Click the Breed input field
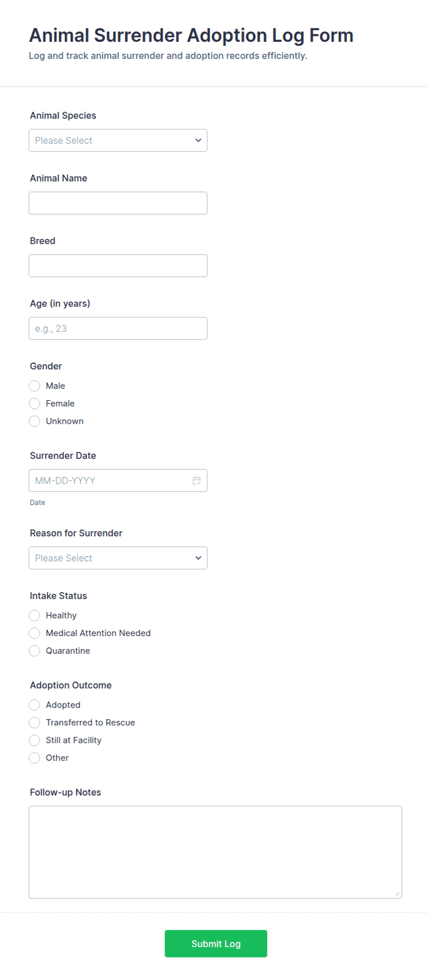Image resolution: width=427 pixels, height=980 pixels. [x=118, y=265]
